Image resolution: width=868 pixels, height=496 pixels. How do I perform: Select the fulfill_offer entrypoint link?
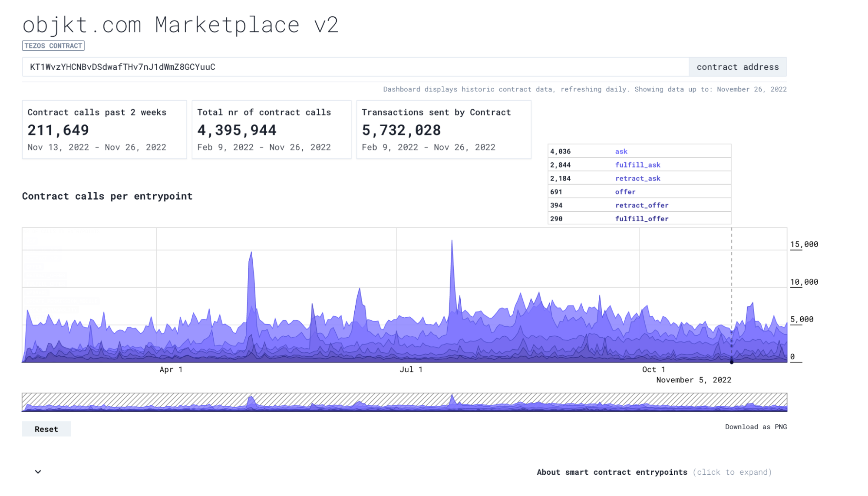641,219
